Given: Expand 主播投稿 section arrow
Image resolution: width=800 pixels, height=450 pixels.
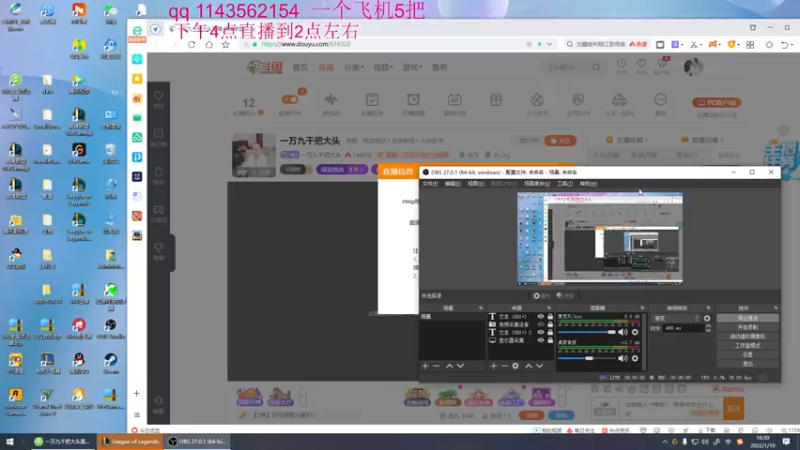Looking at the screenshot, I should tap(647, 140).
